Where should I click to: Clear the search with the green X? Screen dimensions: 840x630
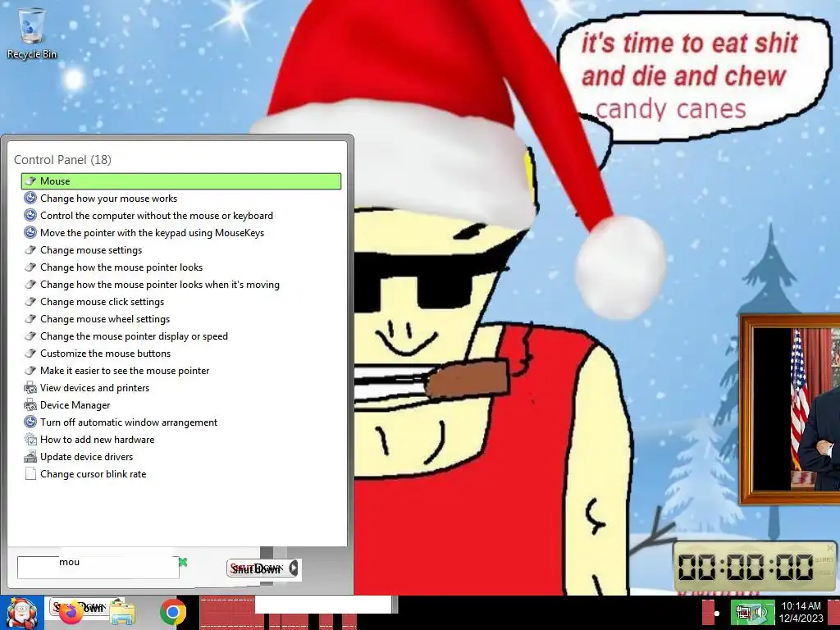[x=183, y=562]
